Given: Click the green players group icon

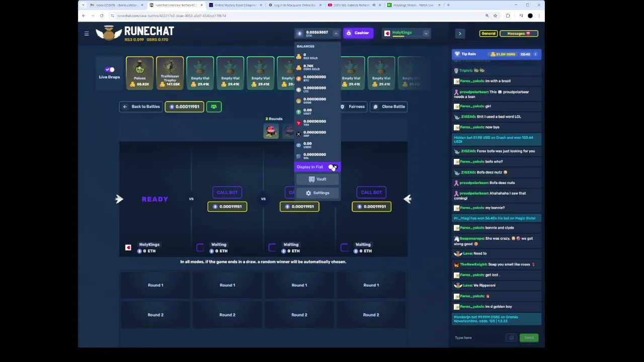Looking at the screenshot, I should pyautogui.click(x=214, y=107).
